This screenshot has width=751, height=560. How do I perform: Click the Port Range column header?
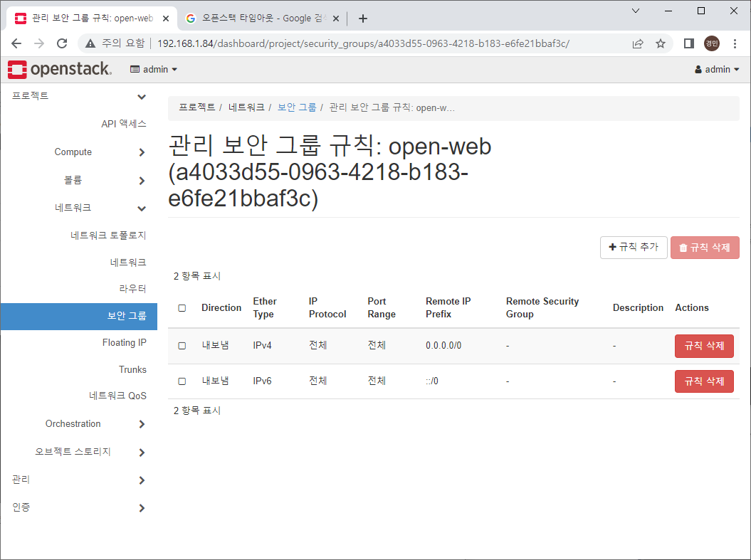click(x=382, y=308)
